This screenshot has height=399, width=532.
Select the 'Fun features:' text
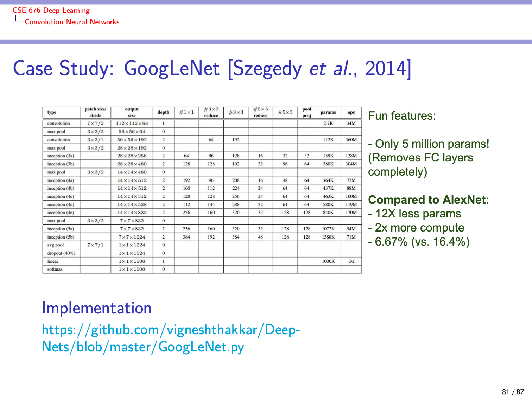402,116
